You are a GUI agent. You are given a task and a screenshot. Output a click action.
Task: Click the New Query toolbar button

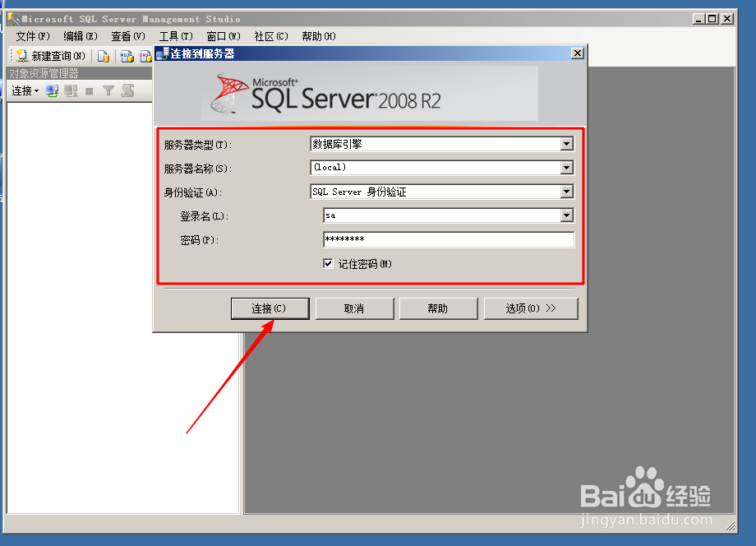tap(51, 56)
